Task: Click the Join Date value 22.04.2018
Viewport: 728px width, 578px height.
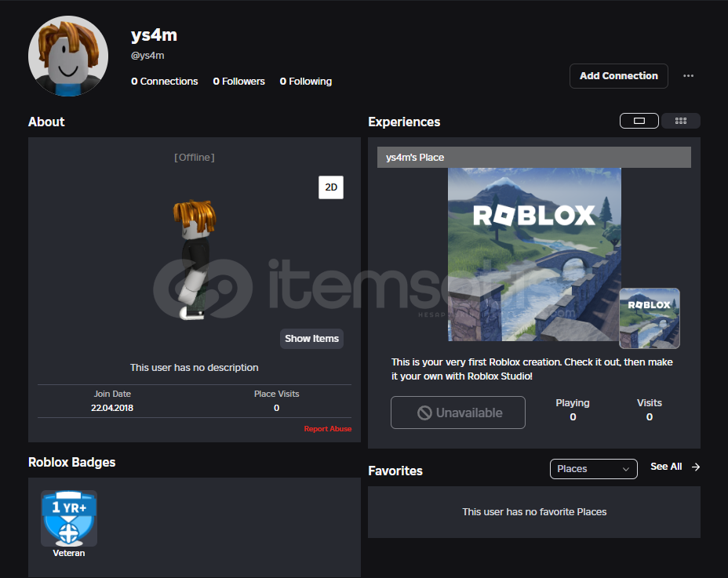Action: (x=112, y=408)
